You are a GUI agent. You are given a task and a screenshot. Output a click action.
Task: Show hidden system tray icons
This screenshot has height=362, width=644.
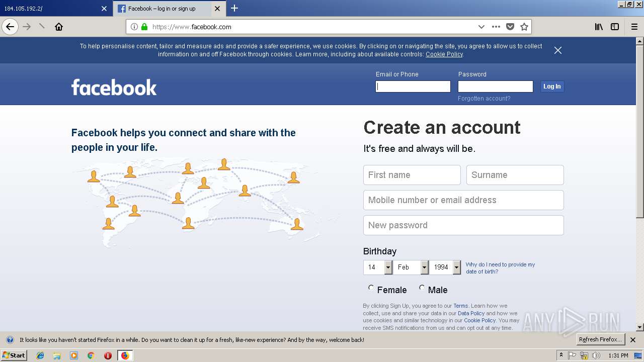[x=561, y=355]
